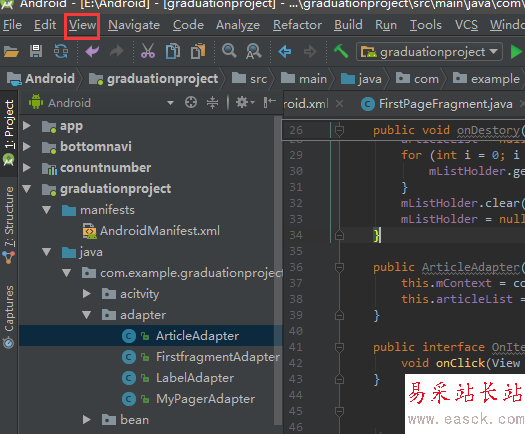Expand the acitvity package
This screenshot has width=525, height=434.
click(87, 294)
